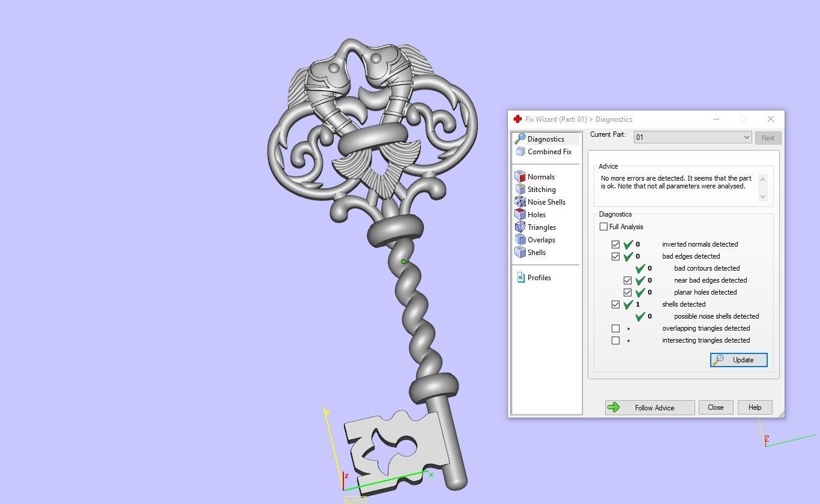The height and width of the screenshot is (504, 820).
Task: Click the "inverted normals detected" label
Action: point(700,244)
